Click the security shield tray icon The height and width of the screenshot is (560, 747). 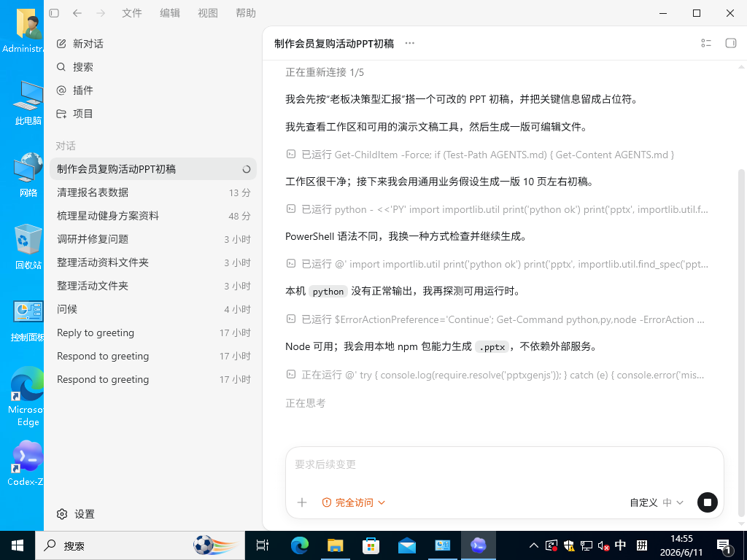pos(569,545)
